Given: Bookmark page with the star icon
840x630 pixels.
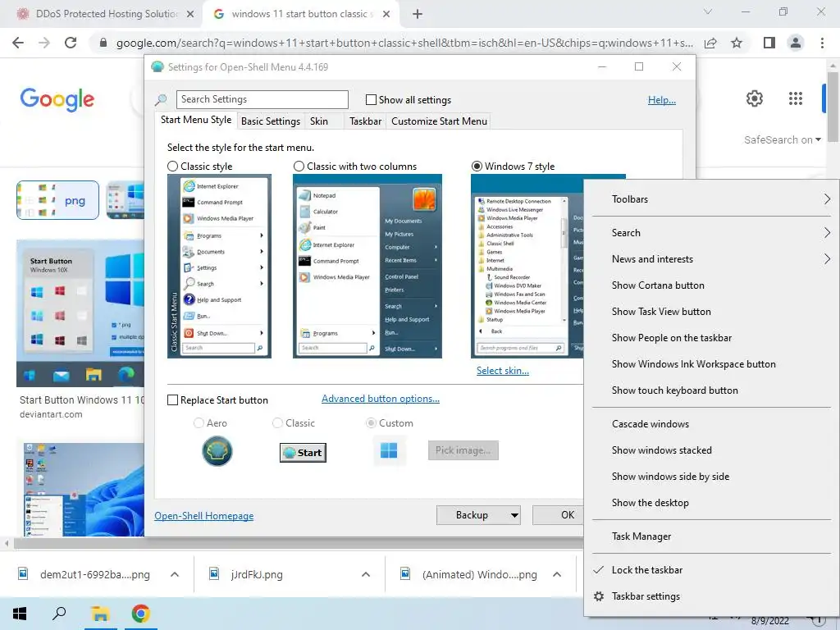Looking at the screenshot, I should (737, 43).
